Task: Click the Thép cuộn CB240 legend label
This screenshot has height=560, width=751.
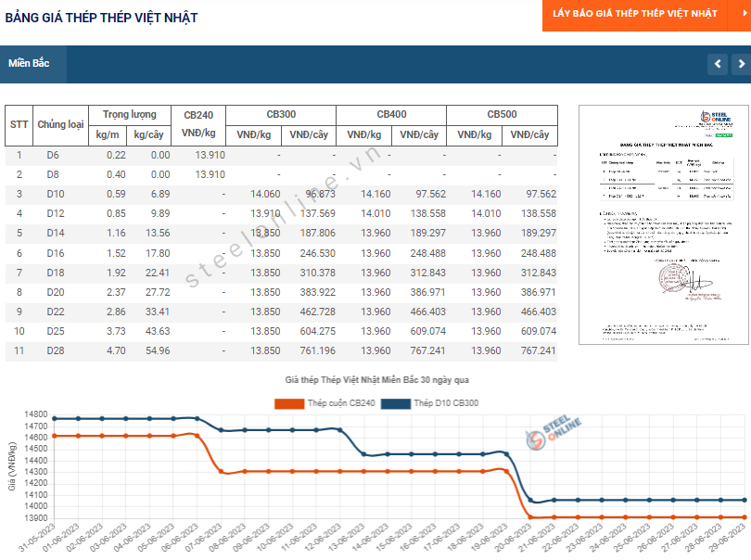Action: tap(341, 403)
